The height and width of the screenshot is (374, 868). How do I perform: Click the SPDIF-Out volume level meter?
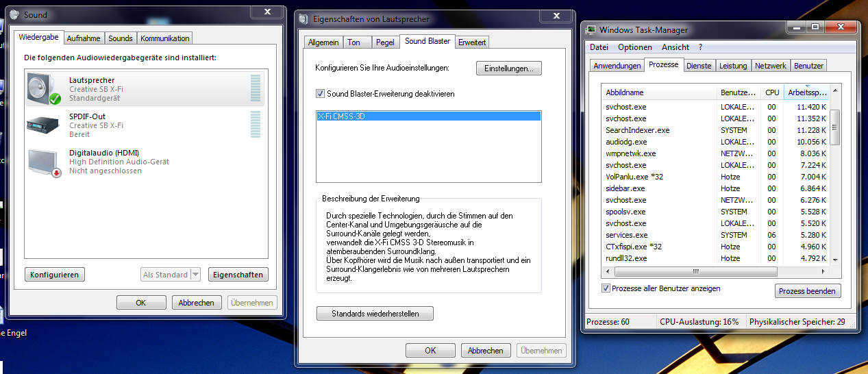coord(256,125)
